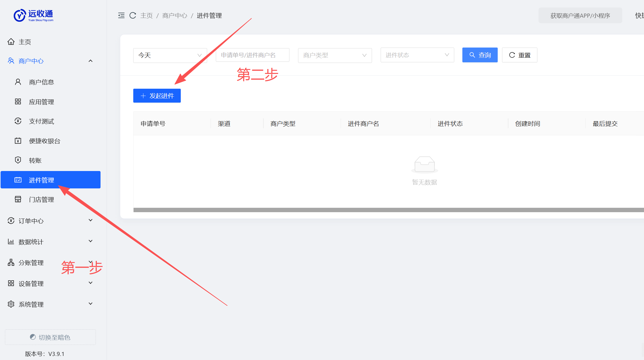Refresh the page with the circular refresh icon
Viewport: 644px width, 360px height.
[133, 15]
